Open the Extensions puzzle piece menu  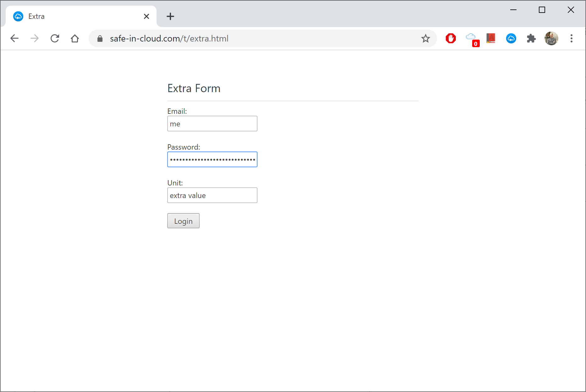(x=531, y=38)
